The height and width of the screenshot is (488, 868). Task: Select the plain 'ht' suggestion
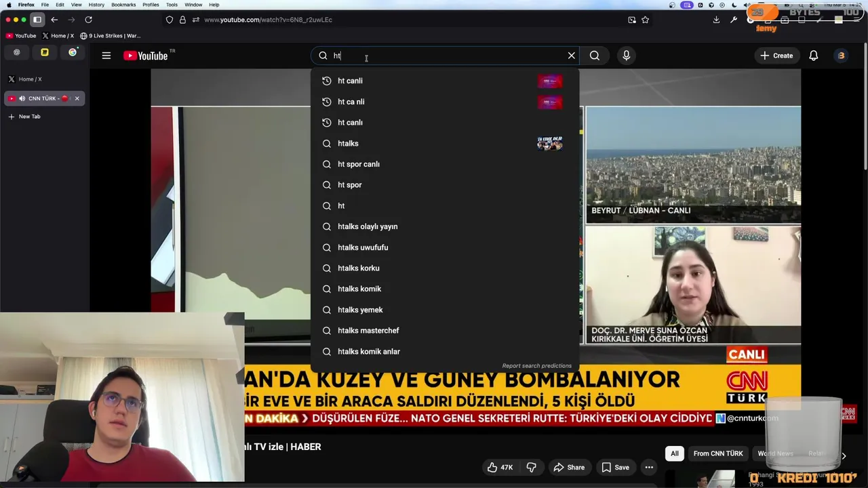445,205
